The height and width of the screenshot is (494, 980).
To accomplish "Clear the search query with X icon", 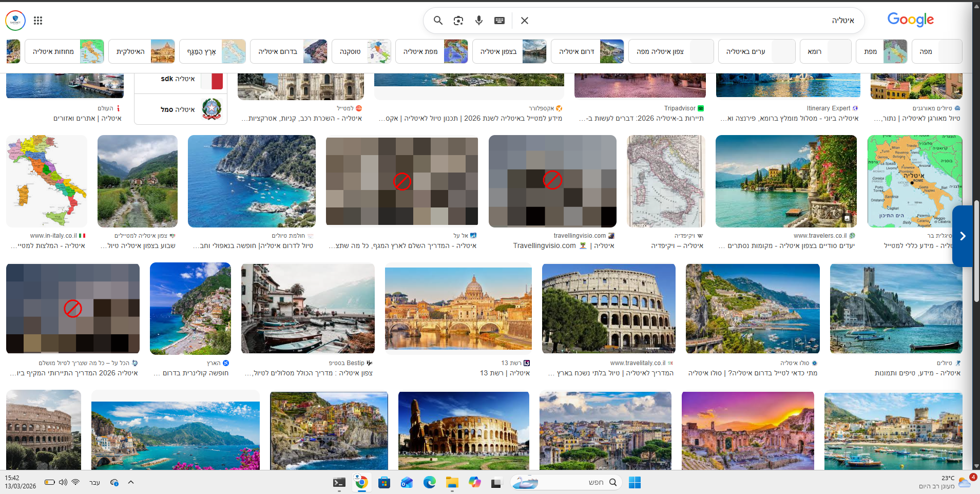I will [525, 21].
